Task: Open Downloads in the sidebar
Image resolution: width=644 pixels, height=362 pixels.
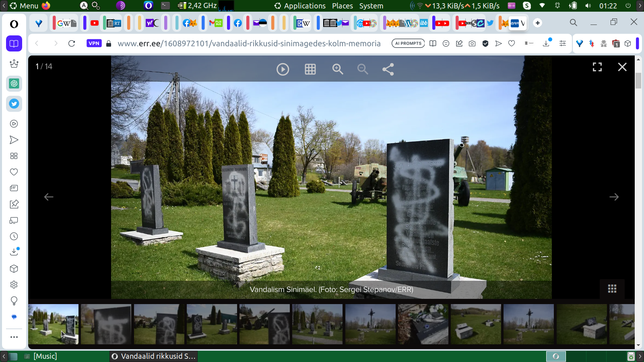Action: (x=14, y=252)
